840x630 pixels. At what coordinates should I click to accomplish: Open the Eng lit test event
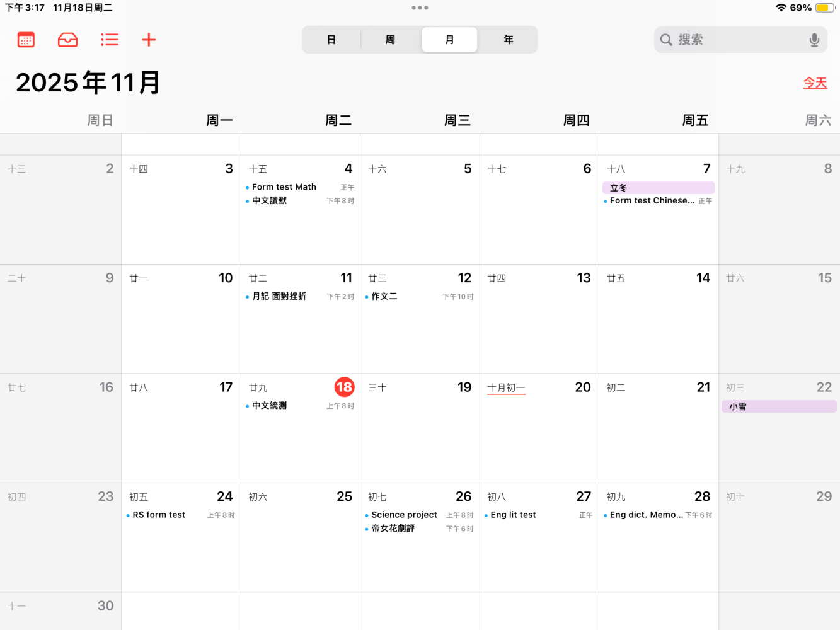pos(539,515)
